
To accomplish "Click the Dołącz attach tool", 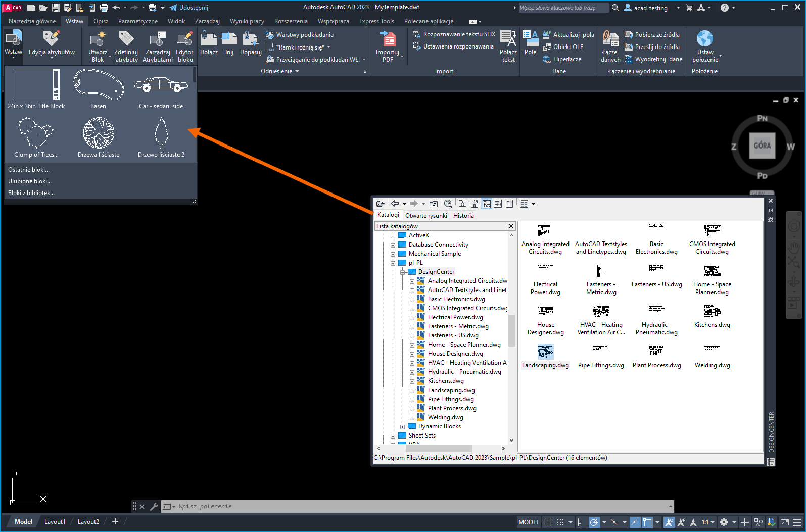I will coord(209,43).
